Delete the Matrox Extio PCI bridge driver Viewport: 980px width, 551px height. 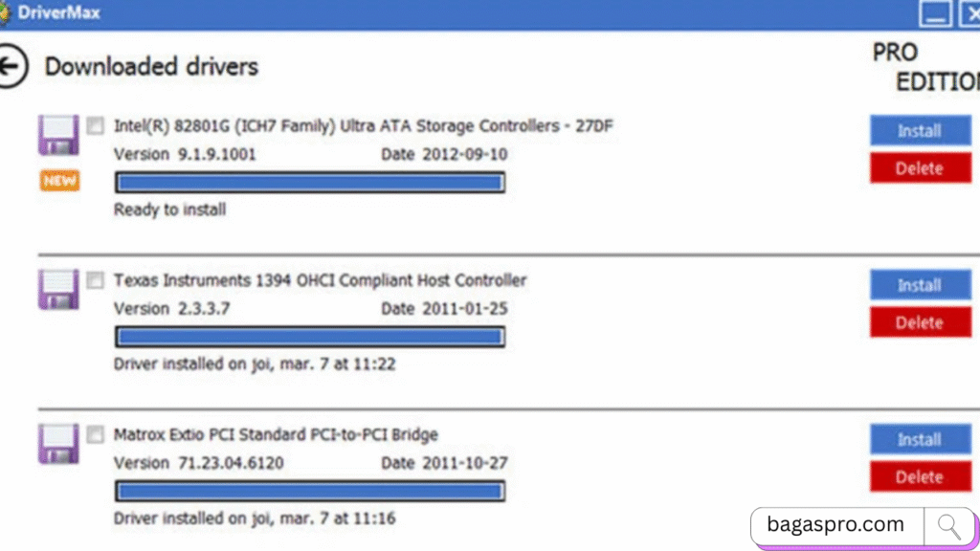point(919,476)
